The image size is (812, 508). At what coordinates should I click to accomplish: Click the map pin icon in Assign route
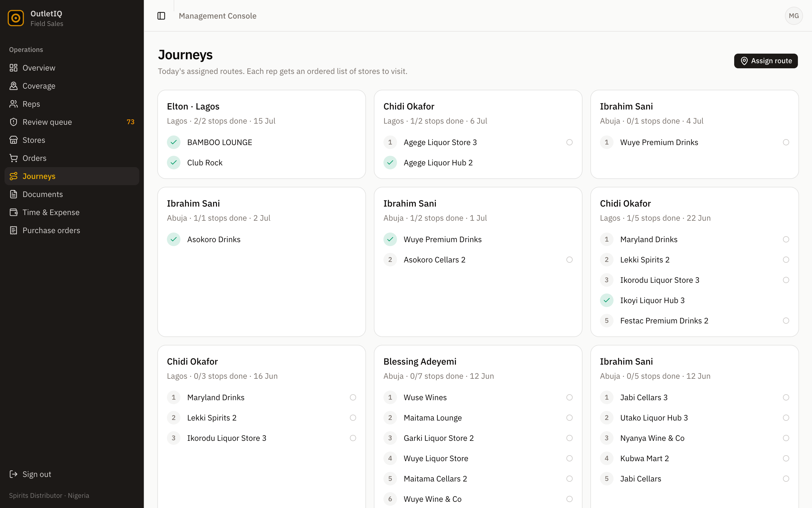(x=744, y=61)
